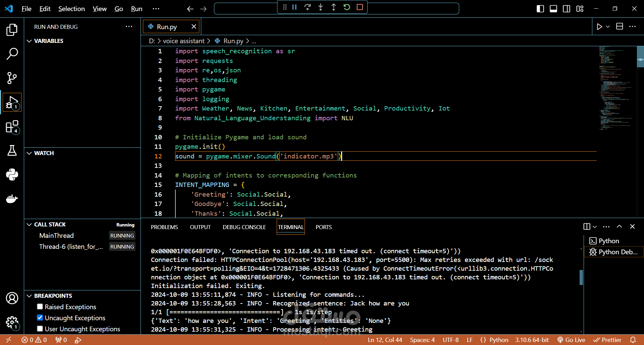The width and height of the screenshot is (644, 345).
Task: Select the Run and Debug activity icon
Action: 12,102
